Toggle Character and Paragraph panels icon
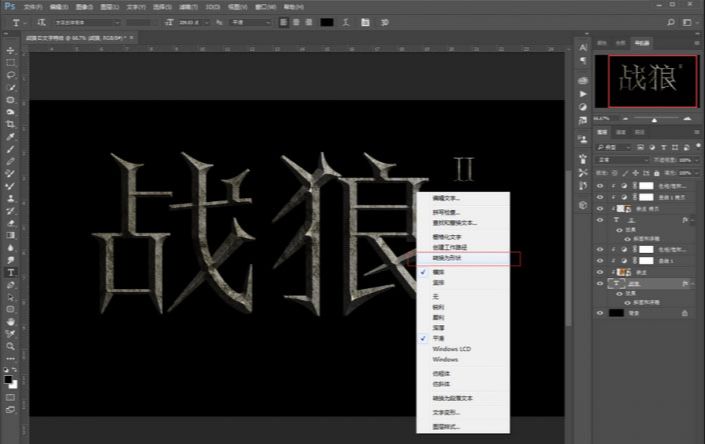 (365, 22)
